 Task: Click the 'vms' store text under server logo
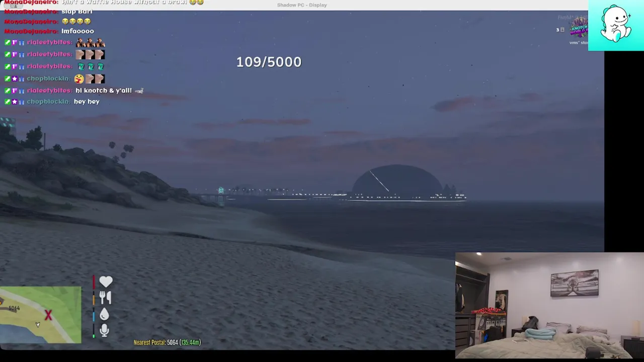coord(579,43)
